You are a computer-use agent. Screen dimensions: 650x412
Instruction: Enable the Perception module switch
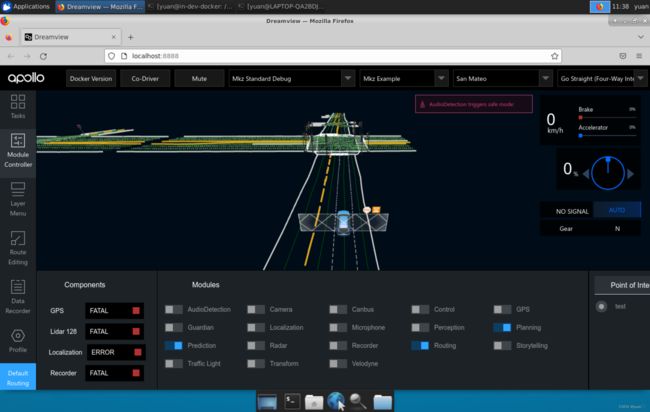point(420,327)
